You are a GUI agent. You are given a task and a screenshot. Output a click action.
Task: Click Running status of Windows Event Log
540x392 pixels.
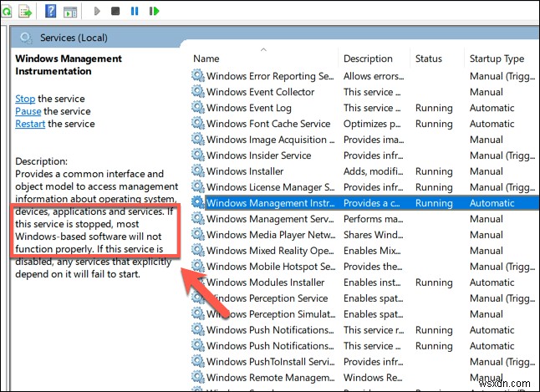[x=434, y=108]
